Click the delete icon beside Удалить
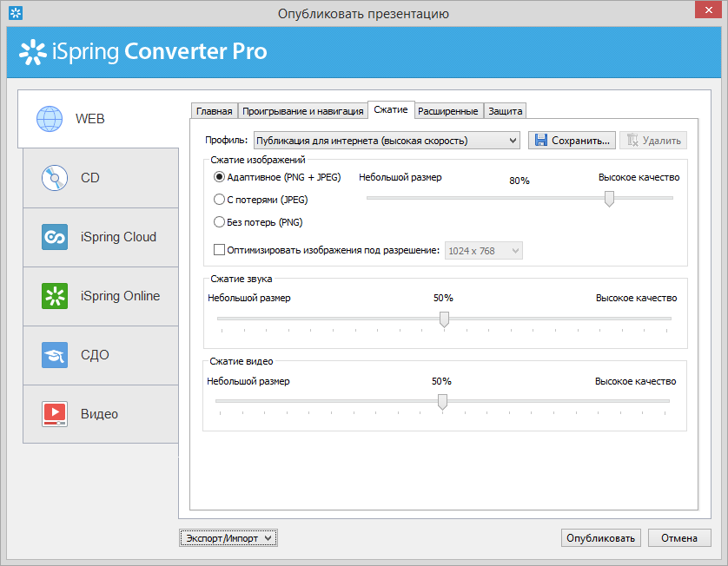The width and height of the screenshot is (728, 566). point(632,140)
